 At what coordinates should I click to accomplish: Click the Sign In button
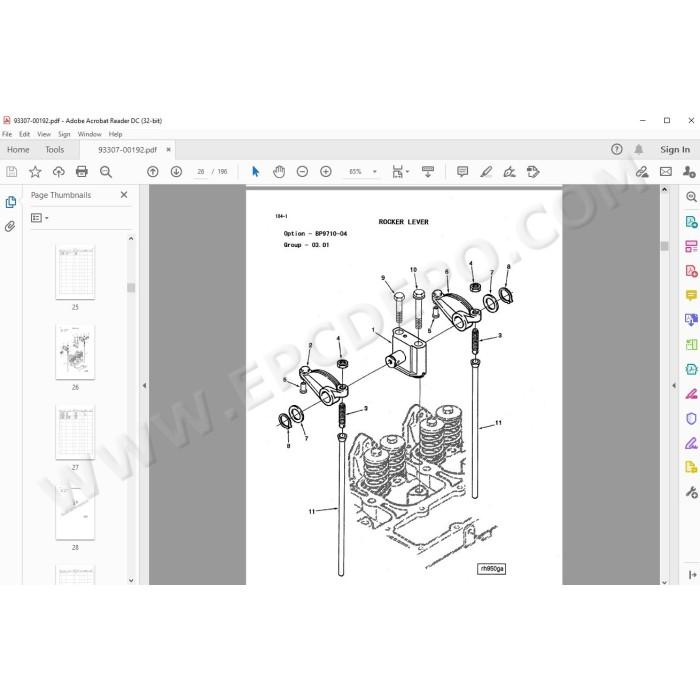tap(675, 150)
